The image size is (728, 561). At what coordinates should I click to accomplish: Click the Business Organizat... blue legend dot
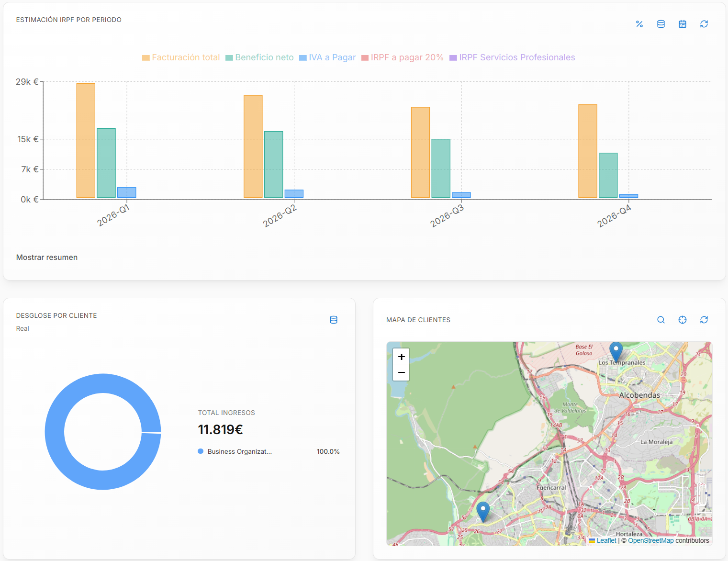(201, 451)
